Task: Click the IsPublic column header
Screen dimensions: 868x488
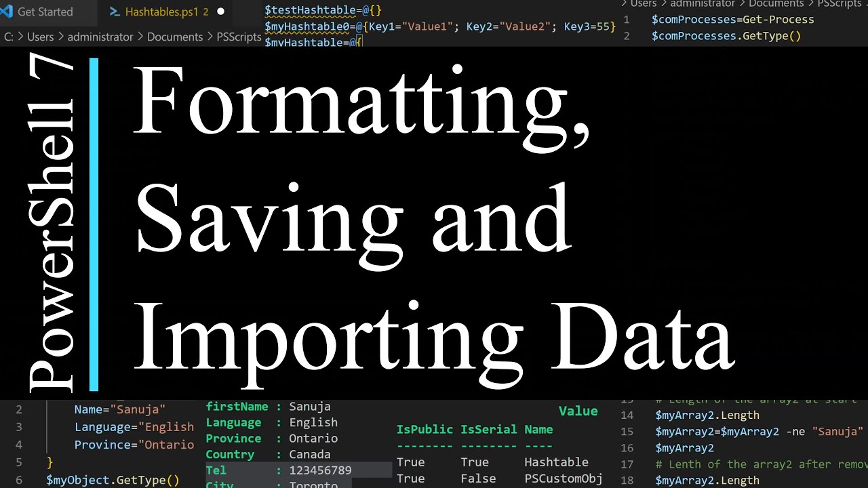Action: click(425, 430)
